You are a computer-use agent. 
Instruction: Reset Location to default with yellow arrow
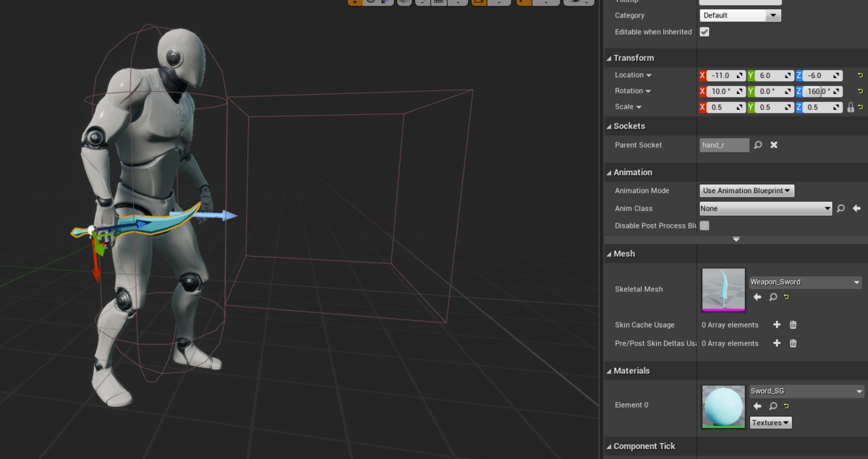pyautogui.click(x=860, y=75)
